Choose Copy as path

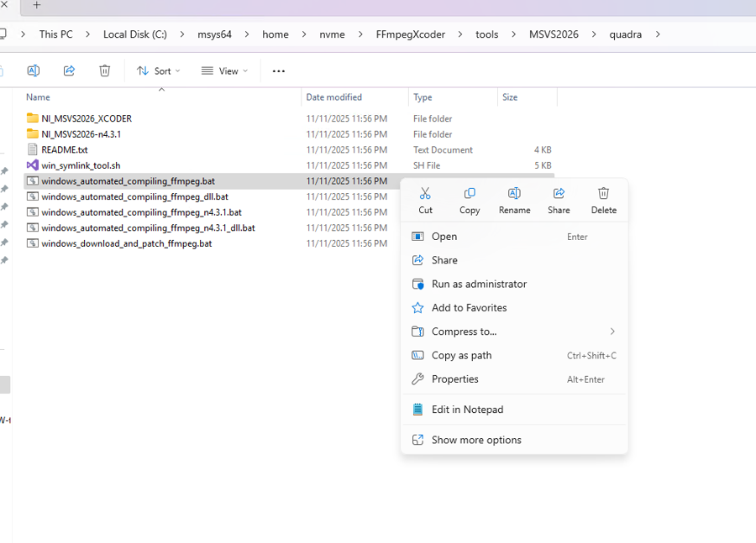click(514, 356)
